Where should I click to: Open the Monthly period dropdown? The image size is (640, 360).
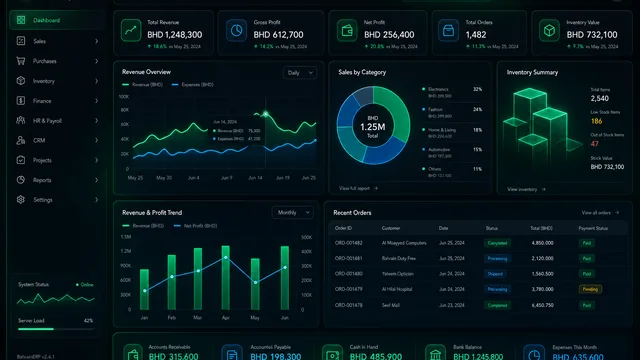pos(292,213)
